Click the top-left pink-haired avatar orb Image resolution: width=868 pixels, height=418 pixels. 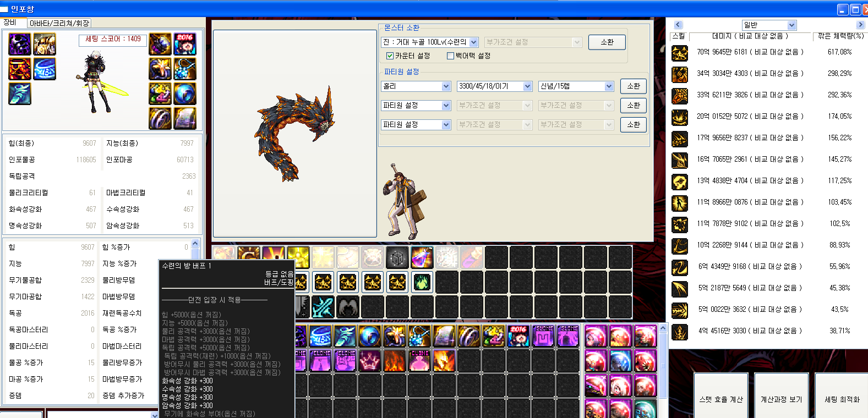tap(596, 336)
